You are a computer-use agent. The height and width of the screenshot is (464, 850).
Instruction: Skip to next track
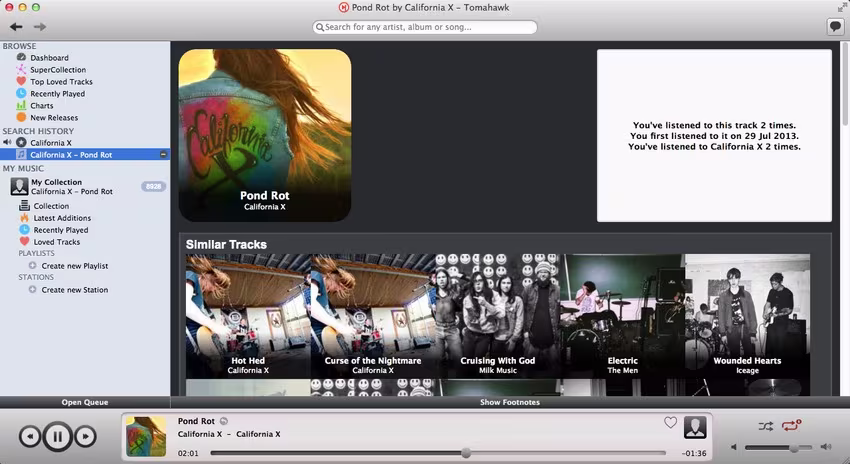(x=85, y=436)
